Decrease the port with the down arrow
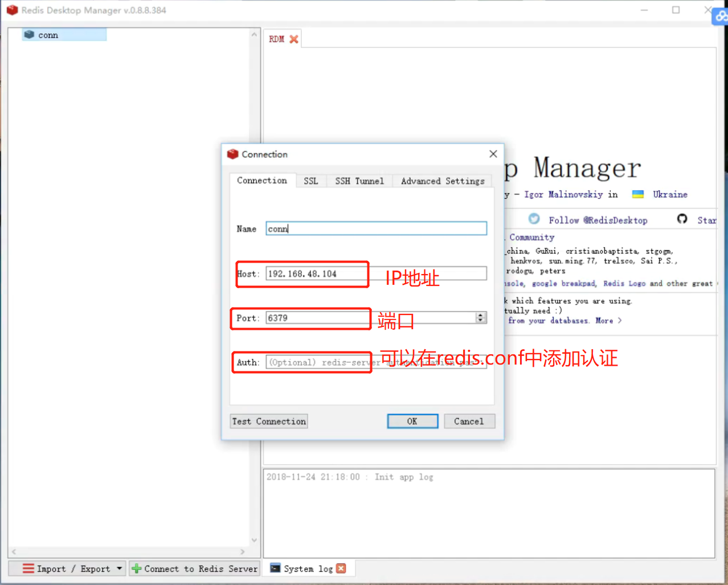Image resolution: width=728 pixels, height=585 pixels. [481, 321]
